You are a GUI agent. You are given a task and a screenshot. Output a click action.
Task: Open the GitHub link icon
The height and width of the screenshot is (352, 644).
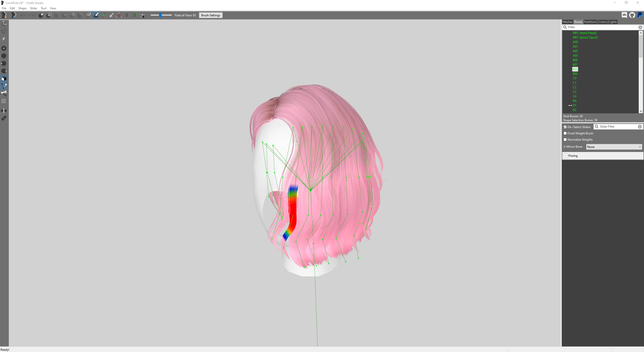pos(632,15)
